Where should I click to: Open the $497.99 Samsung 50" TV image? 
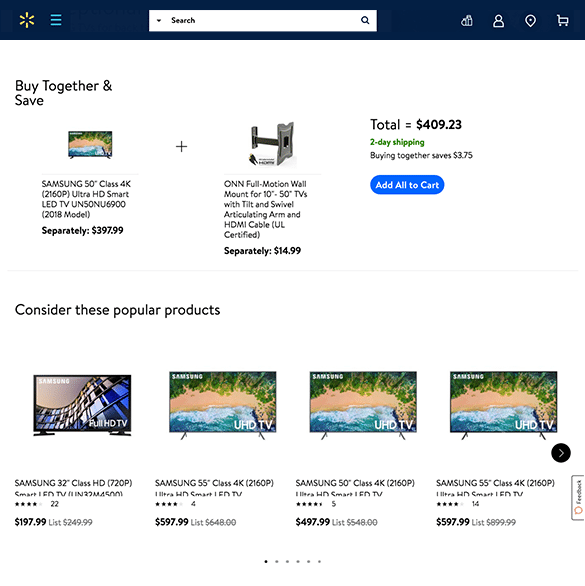(x=363, y=405)
